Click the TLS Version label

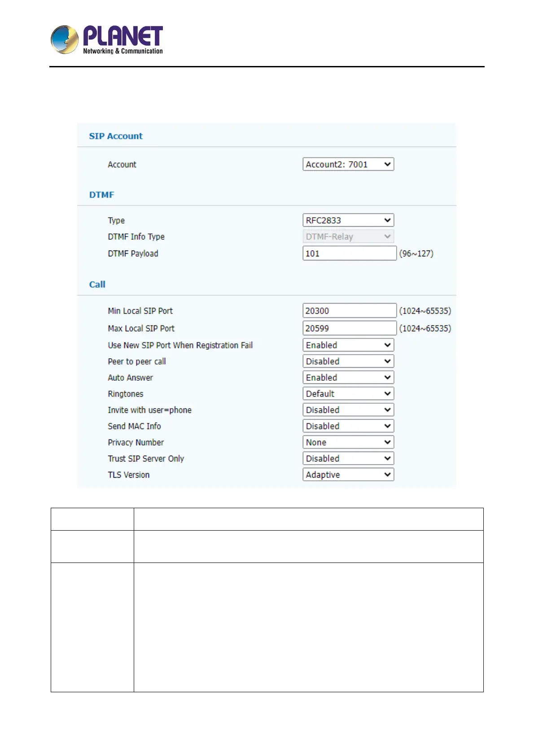click(128, 475)
